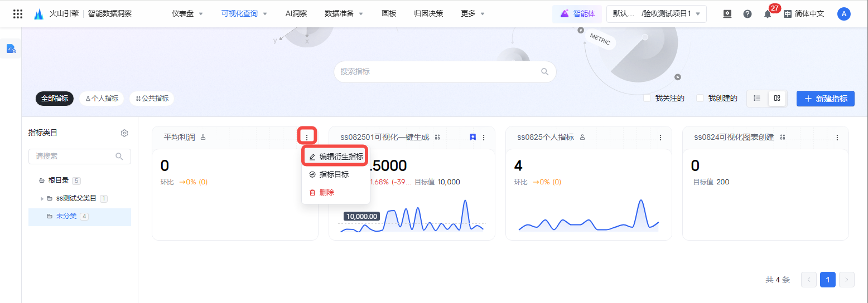This screenshot has width=868, height=303.
Task: Click the left sidebar metrics icon
Action: [11, 49]
